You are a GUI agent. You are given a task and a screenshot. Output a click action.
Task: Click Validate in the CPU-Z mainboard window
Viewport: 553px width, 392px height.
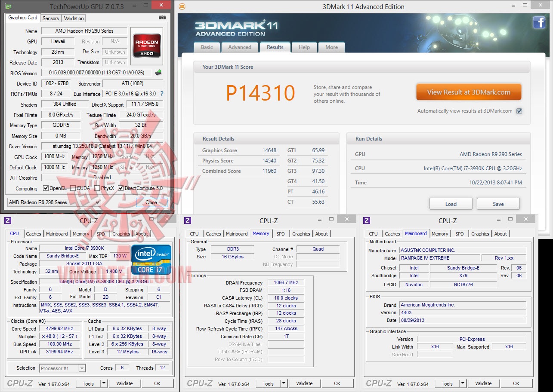tap(483, 383)
